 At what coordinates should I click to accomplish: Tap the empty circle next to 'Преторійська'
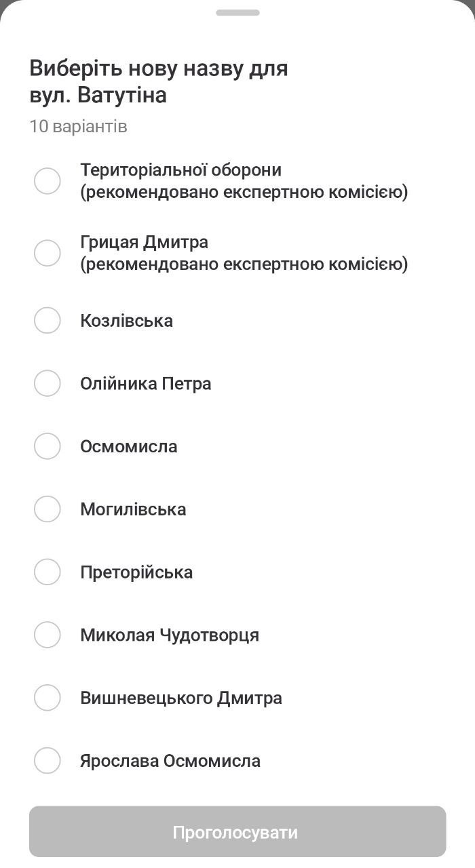click(x=47, y=572)
